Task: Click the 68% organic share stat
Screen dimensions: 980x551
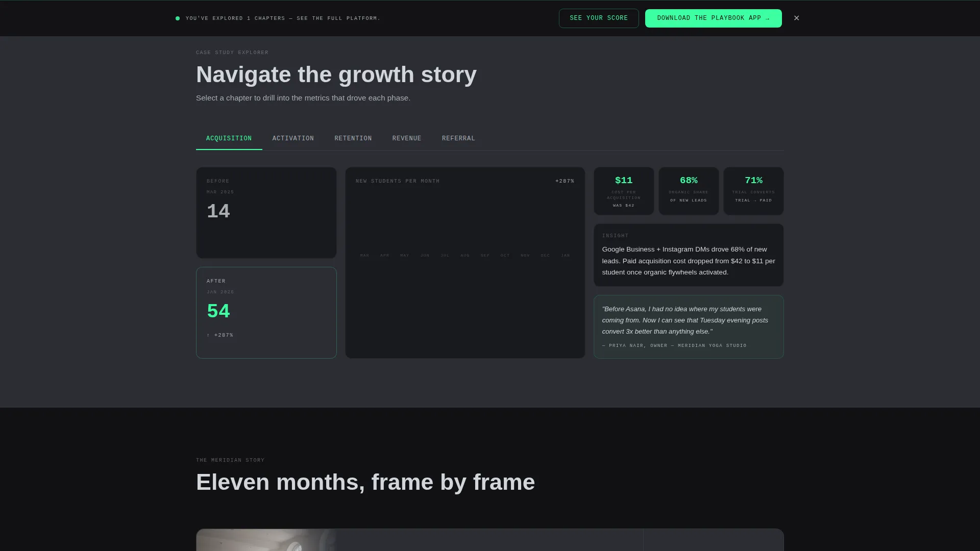Action: click(689, 191)
